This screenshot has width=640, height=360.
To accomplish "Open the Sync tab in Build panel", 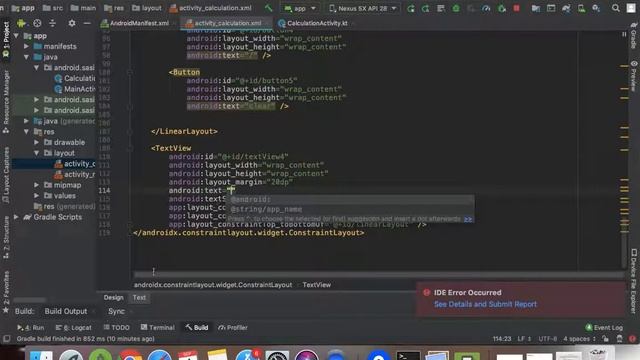I will 117,311.
